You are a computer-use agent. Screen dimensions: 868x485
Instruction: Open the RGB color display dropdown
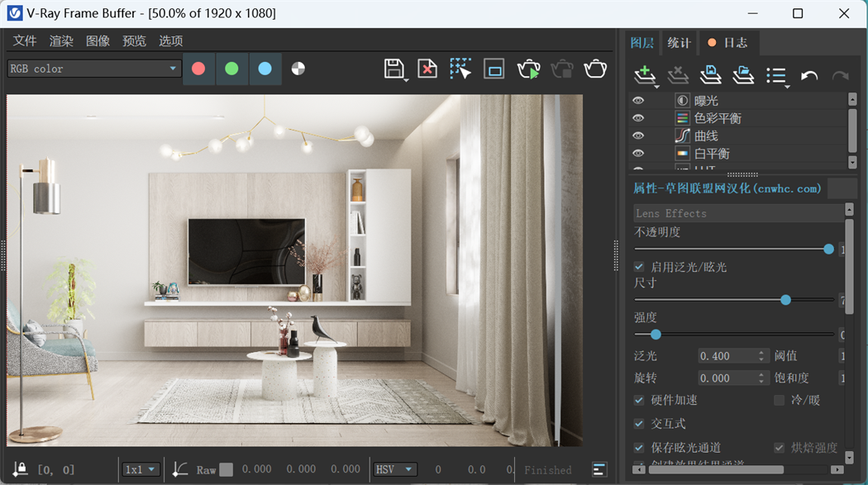pos(93,69)
